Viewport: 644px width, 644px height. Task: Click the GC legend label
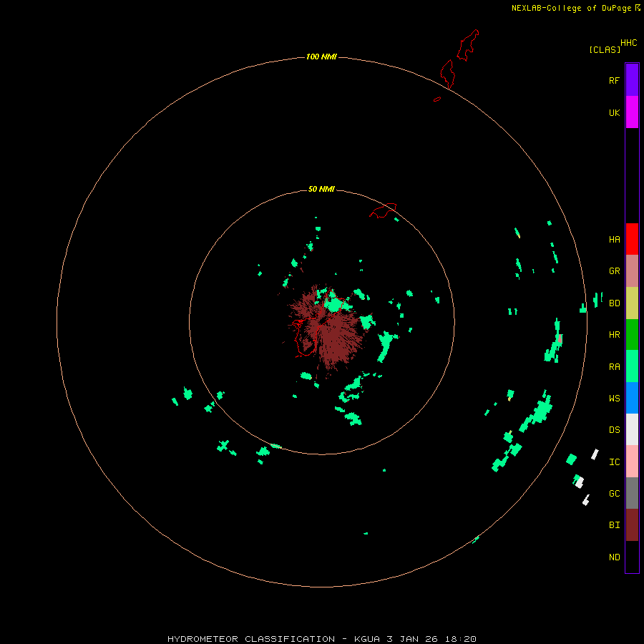(x=614, y=494)
